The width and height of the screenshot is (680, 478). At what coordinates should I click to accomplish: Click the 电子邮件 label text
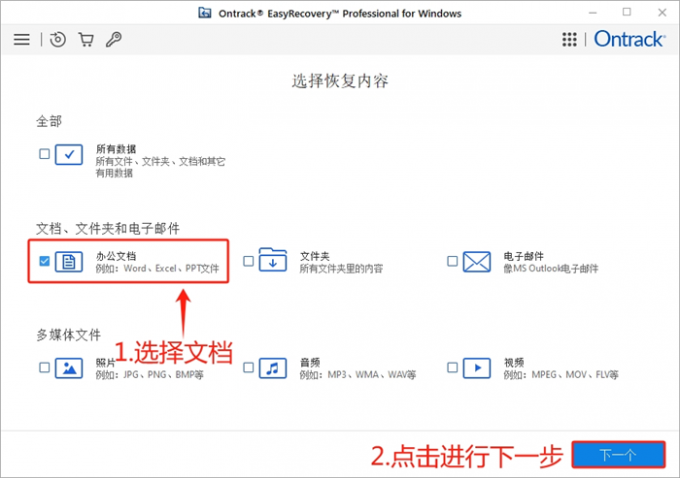tap(523, 256)
